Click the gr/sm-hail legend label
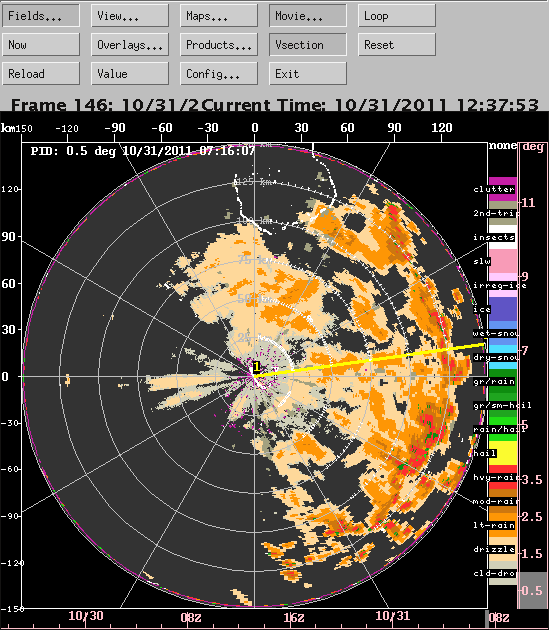The image size is (549, 630). (502, 405)
